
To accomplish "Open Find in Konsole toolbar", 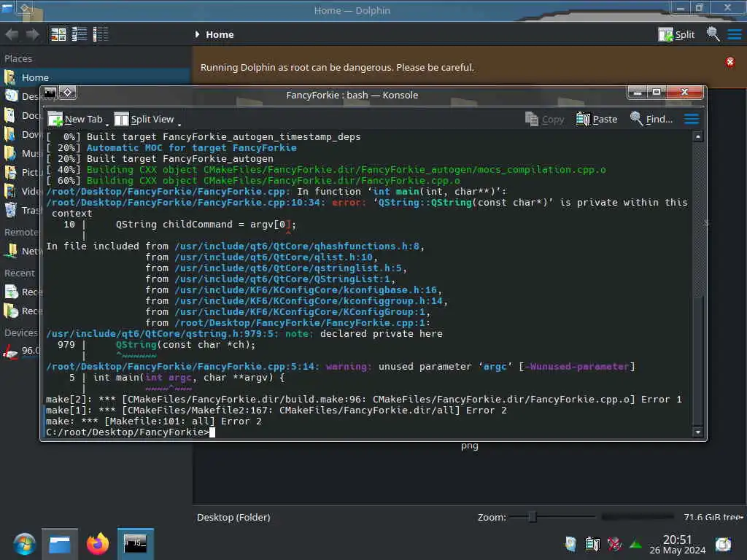I will click(x=651, y=119).
